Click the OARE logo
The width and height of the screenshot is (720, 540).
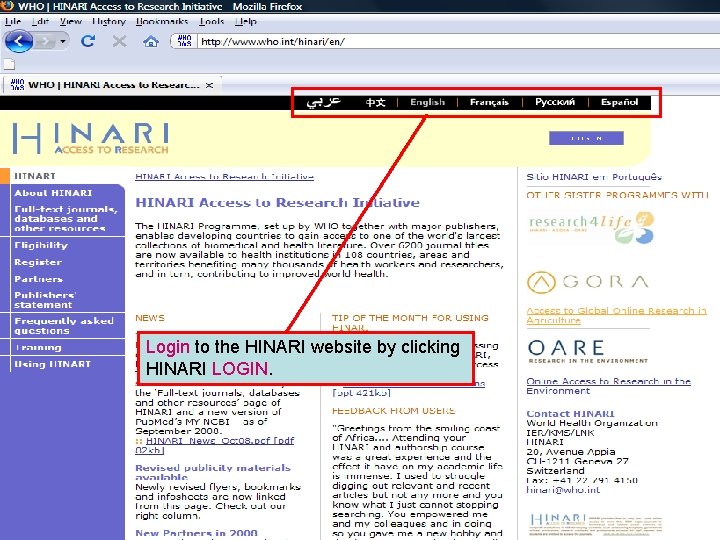pos(588,352)
